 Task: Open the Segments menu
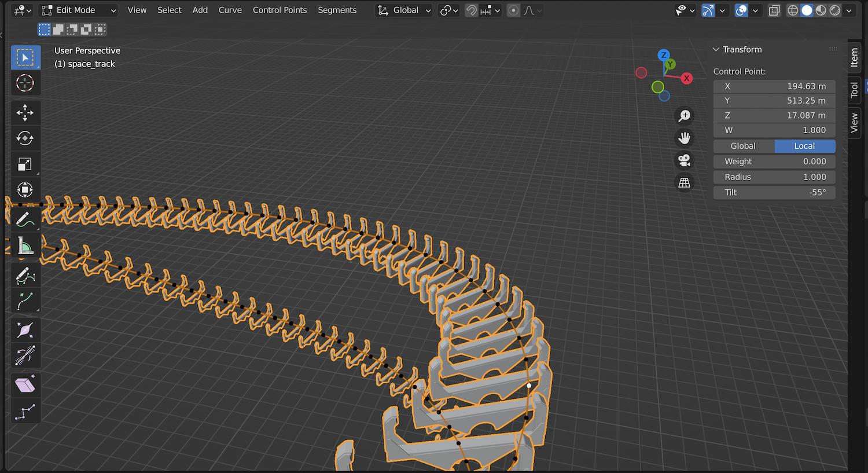coord(337,10)
